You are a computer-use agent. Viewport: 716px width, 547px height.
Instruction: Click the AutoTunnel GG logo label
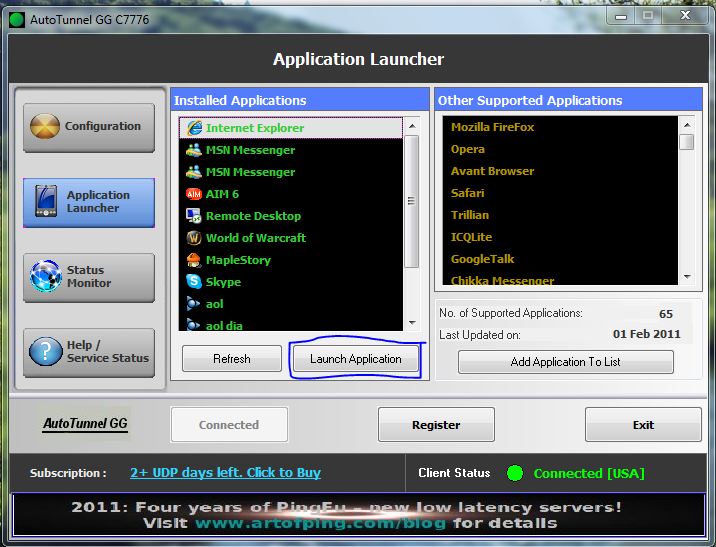[85, 423]
